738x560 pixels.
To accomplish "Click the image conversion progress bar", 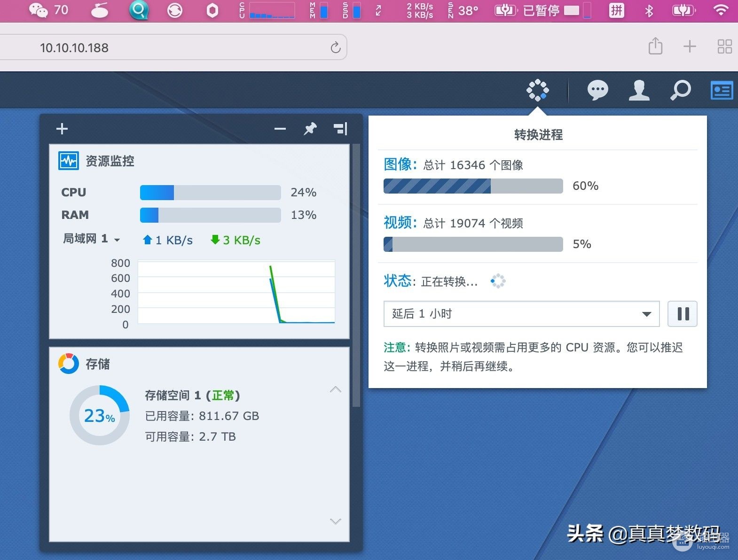I will pos(473,186).
